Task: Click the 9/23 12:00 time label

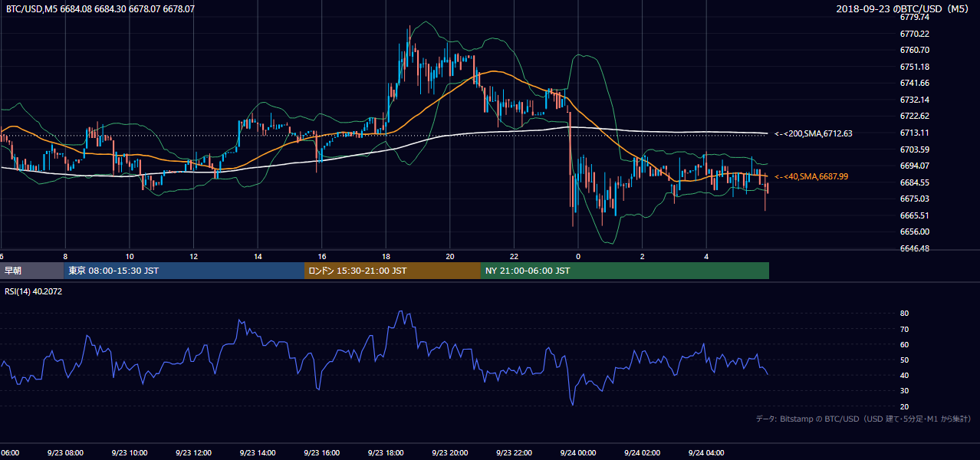Action: pos(193,453)
